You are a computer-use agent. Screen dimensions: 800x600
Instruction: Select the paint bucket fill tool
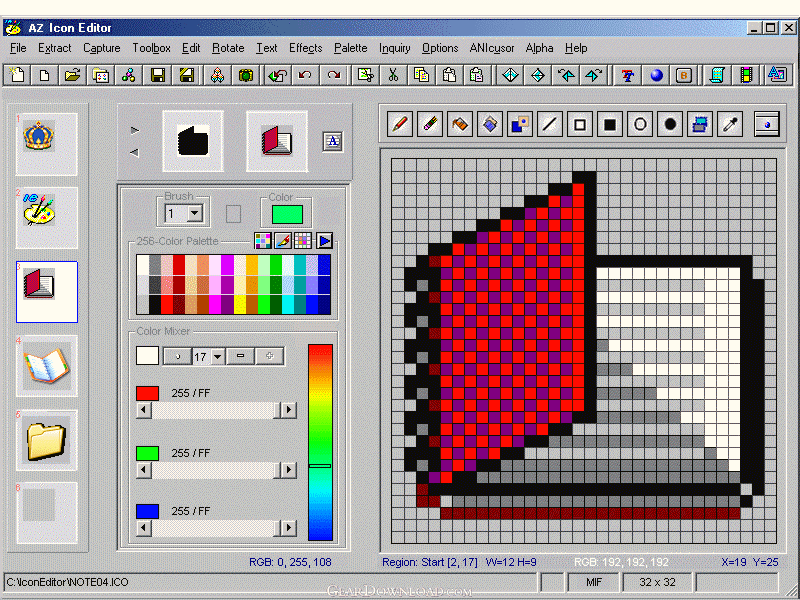tap(460, 124)
